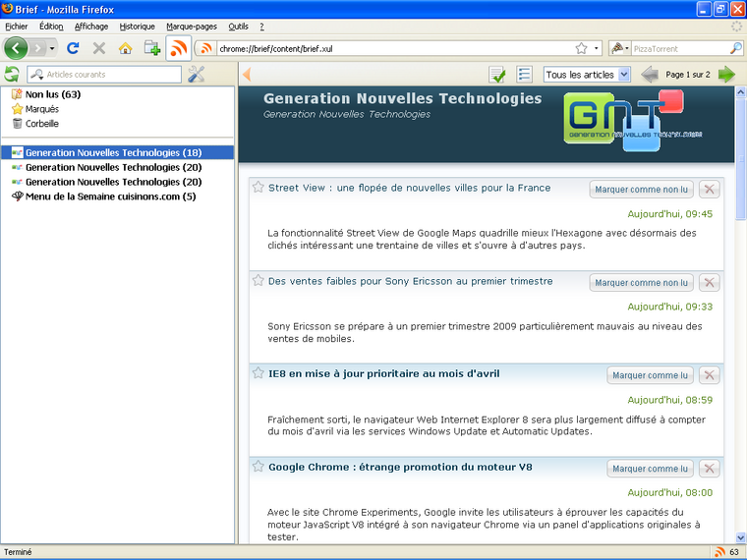Toggle headlines view with the list icon
The height and width of the screenshot is (560, 747).
coord(525,75)
